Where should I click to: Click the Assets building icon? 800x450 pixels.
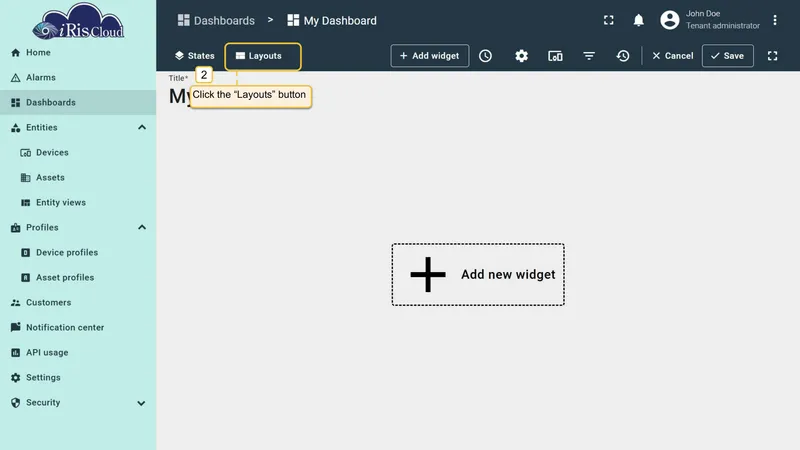pos(26,178)
